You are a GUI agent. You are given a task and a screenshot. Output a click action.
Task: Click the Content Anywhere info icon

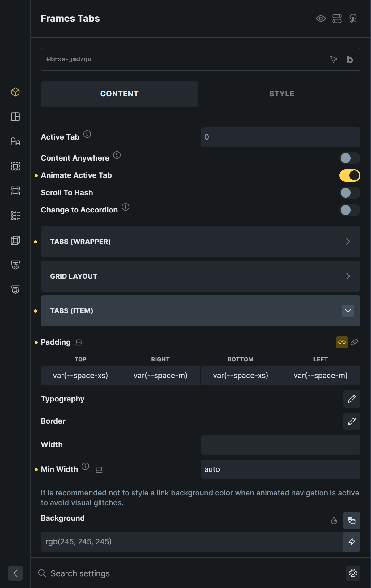(x=117, y=155)
